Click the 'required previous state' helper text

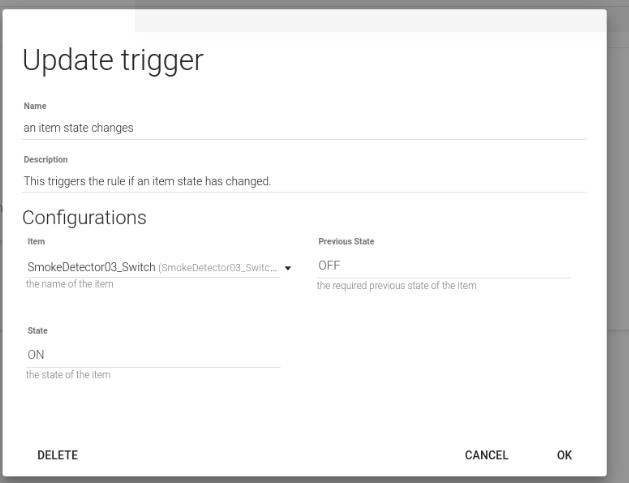click(396, 286)
